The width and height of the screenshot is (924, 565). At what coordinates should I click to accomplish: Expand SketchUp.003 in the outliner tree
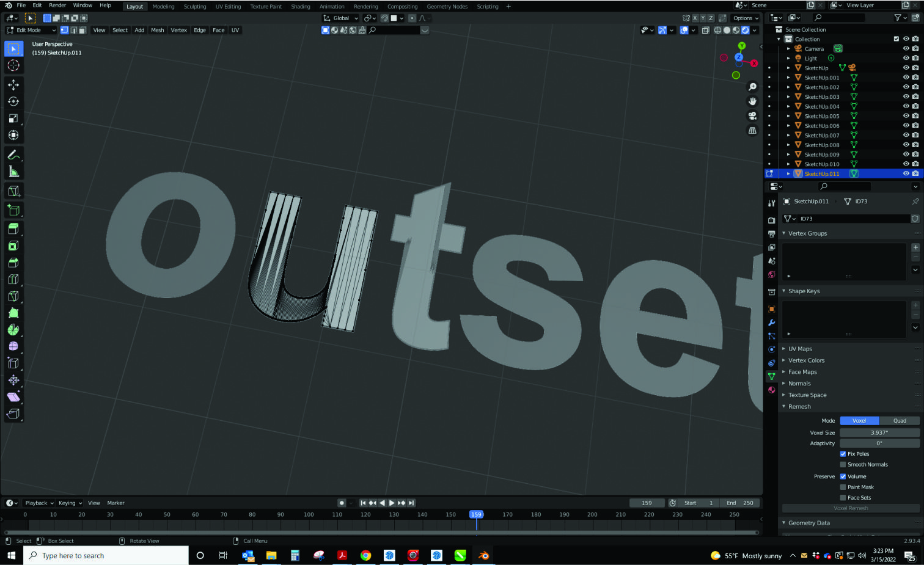[788, 97]
